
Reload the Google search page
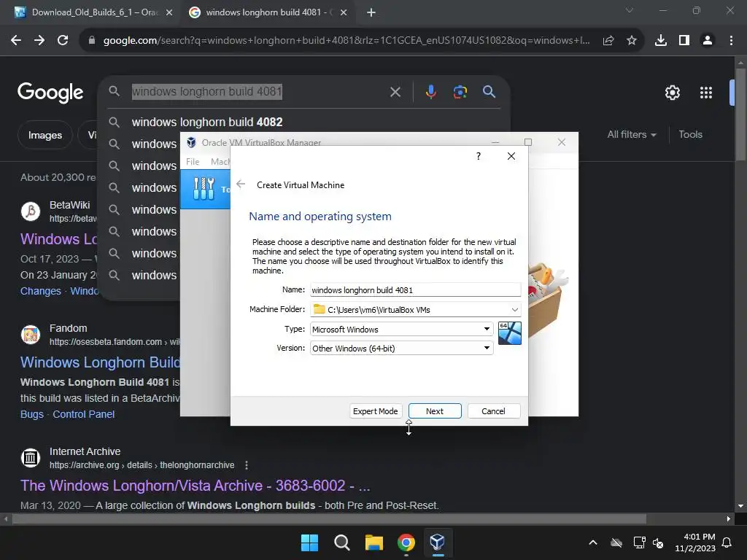(x=63, y=41)
